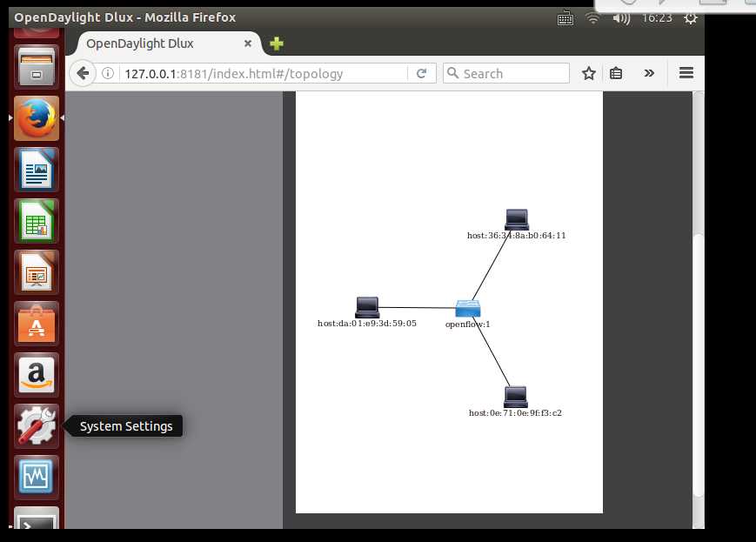The height and width of the screenshot is (542, 756).
Task: Show site information for 127.0.0.1
Action: (108, 73)
